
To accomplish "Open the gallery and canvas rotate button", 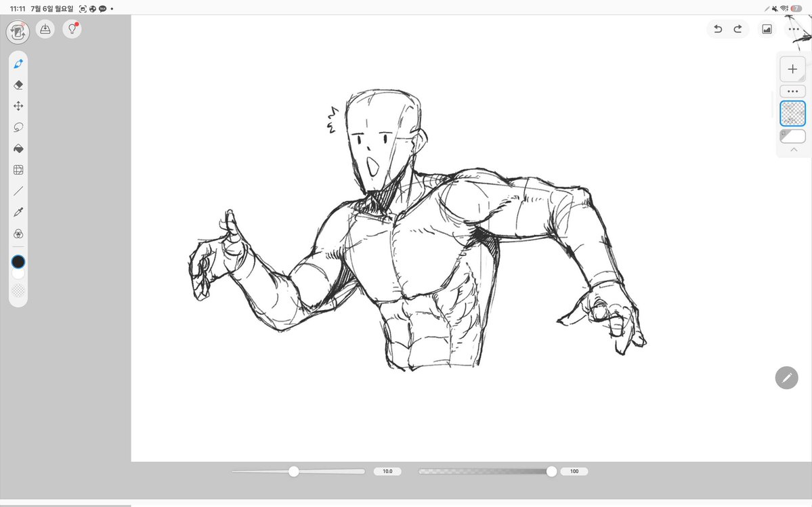I will [x=18, y=32].
